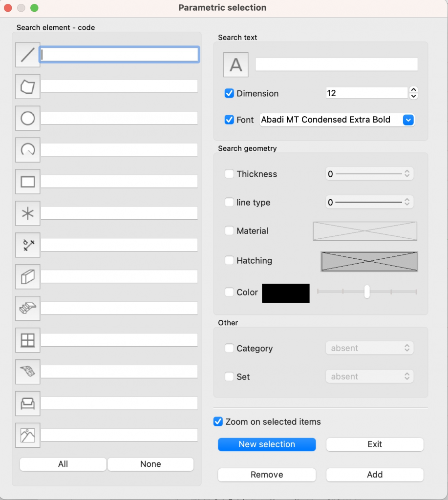This screenshot has height=500, width=448.
Task: Open the line type dropdown
Action: (369, 202)
